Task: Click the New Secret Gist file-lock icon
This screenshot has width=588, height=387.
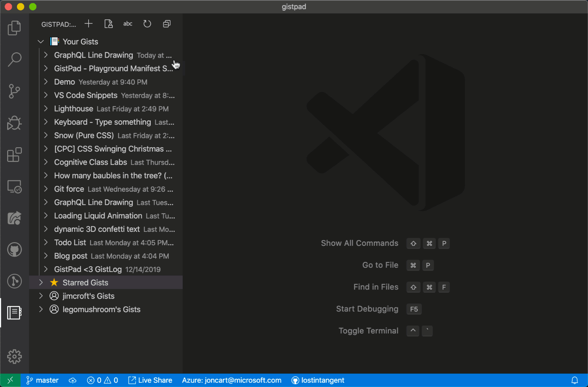Action: click(x=108, y=24)
